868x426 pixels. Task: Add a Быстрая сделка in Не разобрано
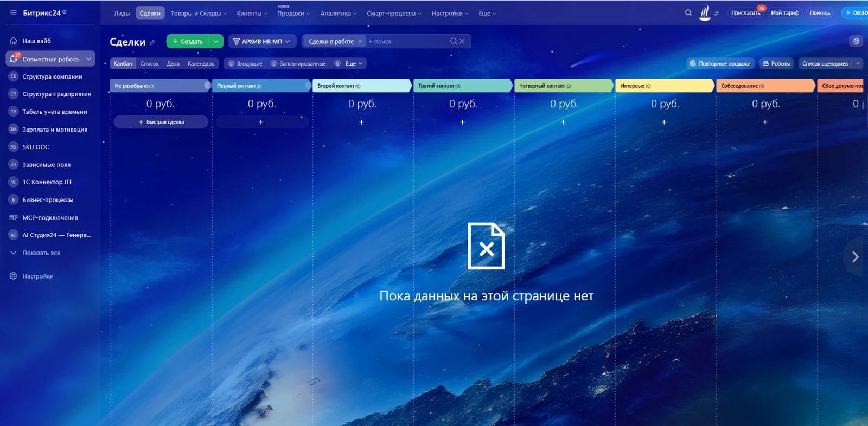161,122
